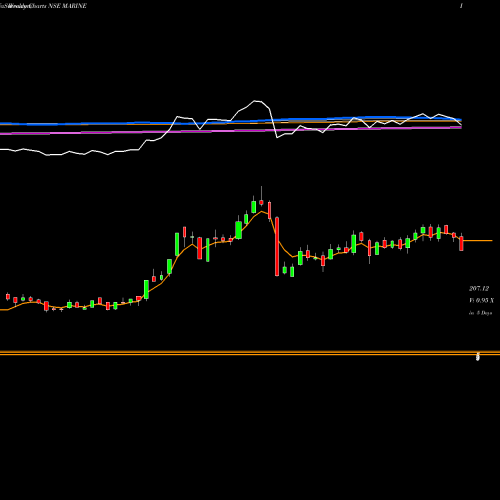This screenshot has height=500, width=500.
Task: Click the last red candlestick at chart's right end
Action: pyautogui.click(x=461, y=243)
